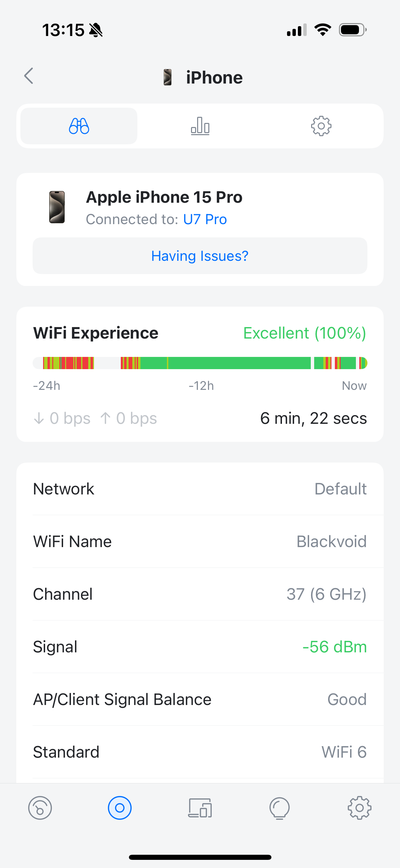Open the gear device settings tab

point(321,126)
